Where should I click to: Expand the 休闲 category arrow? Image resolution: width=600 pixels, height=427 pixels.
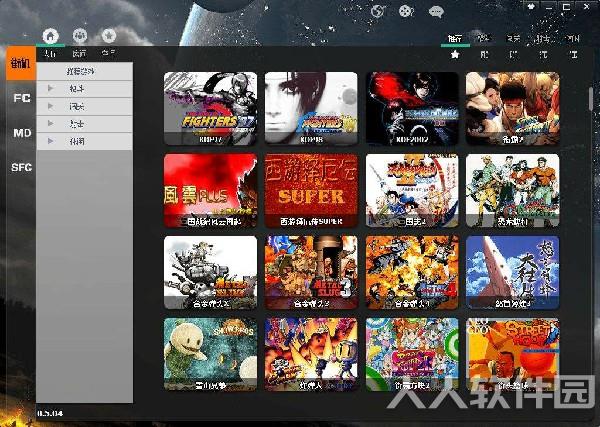coord(51,141)
